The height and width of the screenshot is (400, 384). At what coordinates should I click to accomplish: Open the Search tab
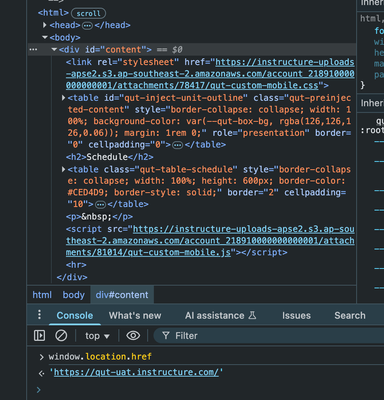(x=350, y=315)
